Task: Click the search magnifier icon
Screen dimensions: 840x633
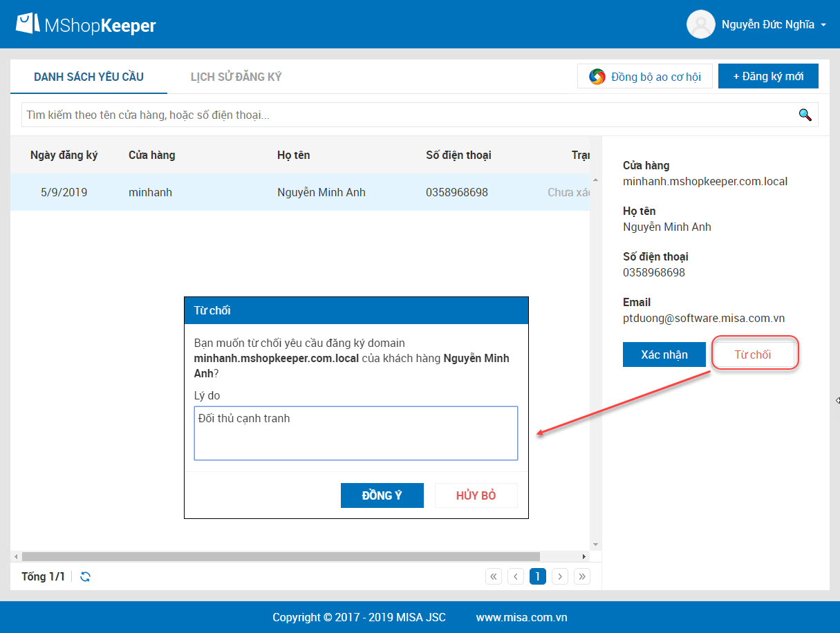Action: pyautogui.click(x=805, y=115)
